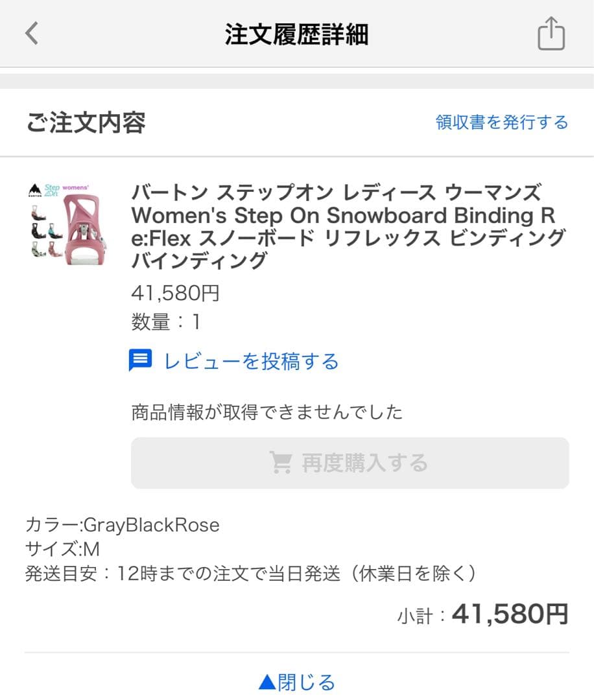Tap the 発送目安 shipping estimate line

pos(251,574)
